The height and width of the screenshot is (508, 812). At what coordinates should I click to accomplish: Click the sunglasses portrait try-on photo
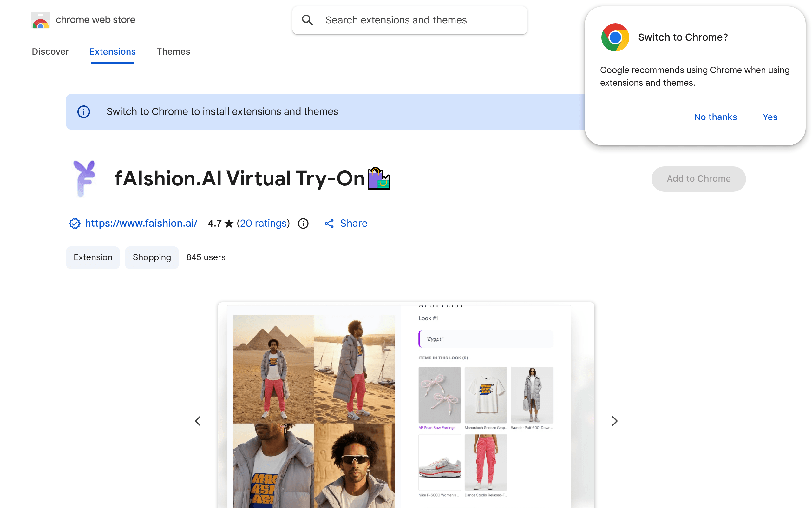tap(354, 466)
